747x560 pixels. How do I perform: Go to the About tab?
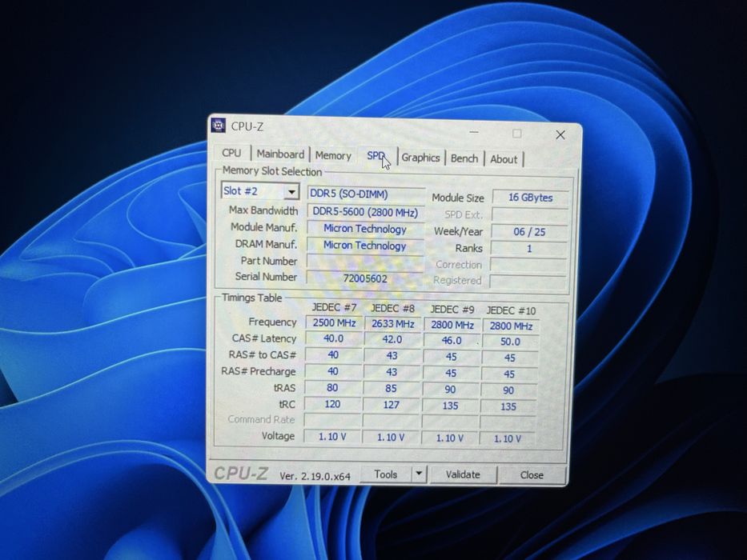tap(504, 159)
